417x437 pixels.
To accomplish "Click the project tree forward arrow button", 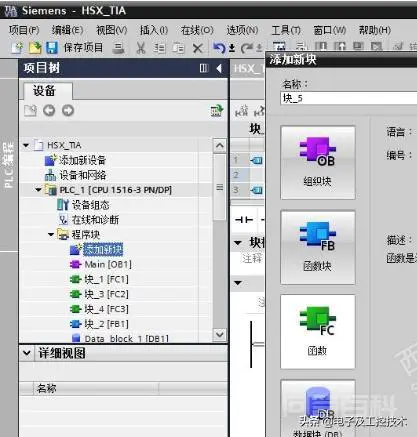I will (x=68, y=110).
